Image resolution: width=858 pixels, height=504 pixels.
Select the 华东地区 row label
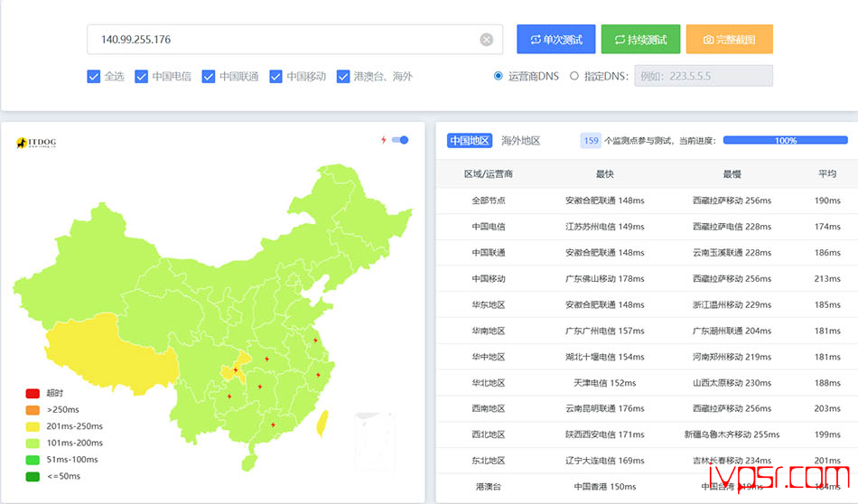pos(488,304)
